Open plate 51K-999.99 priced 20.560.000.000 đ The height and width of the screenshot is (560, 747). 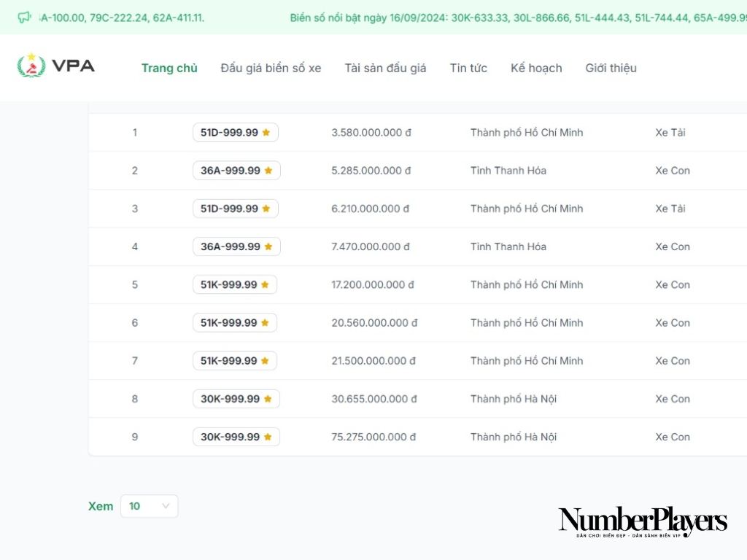[228, 323]
